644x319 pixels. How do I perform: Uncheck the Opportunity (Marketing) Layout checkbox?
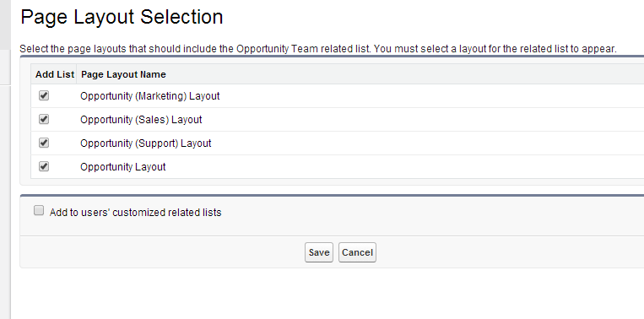[44, 95]
